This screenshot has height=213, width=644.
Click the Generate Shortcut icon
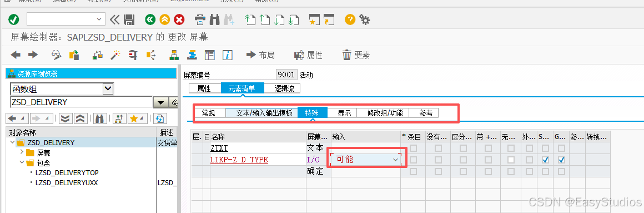click(x=329, y=19)
